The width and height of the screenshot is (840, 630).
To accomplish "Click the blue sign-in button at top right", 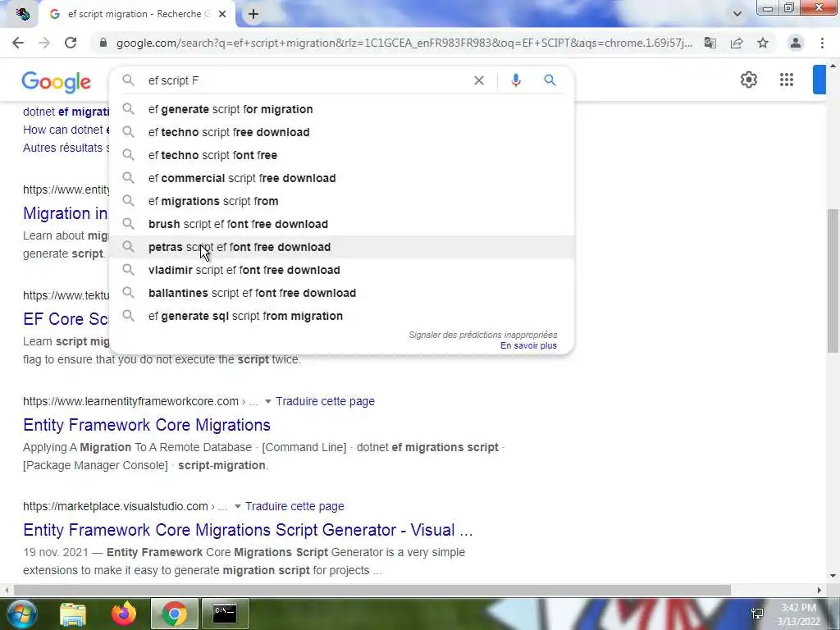I will (x=819, y=80).
